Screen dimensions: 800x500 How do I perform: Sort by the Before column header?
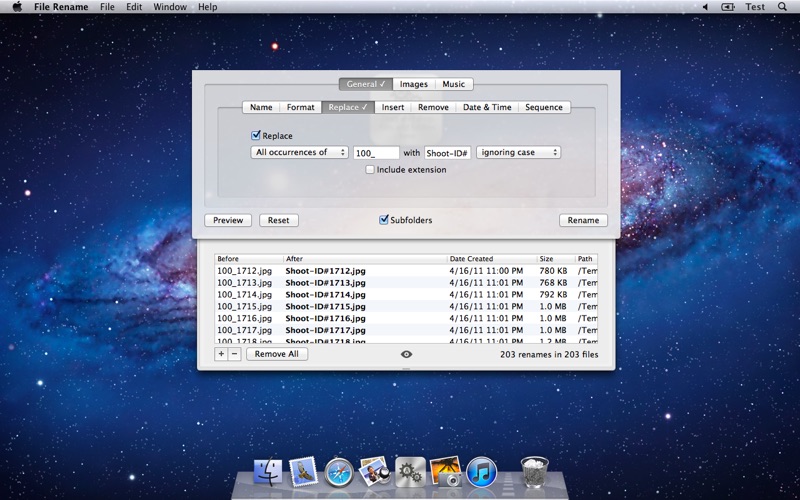click(249, 259)
